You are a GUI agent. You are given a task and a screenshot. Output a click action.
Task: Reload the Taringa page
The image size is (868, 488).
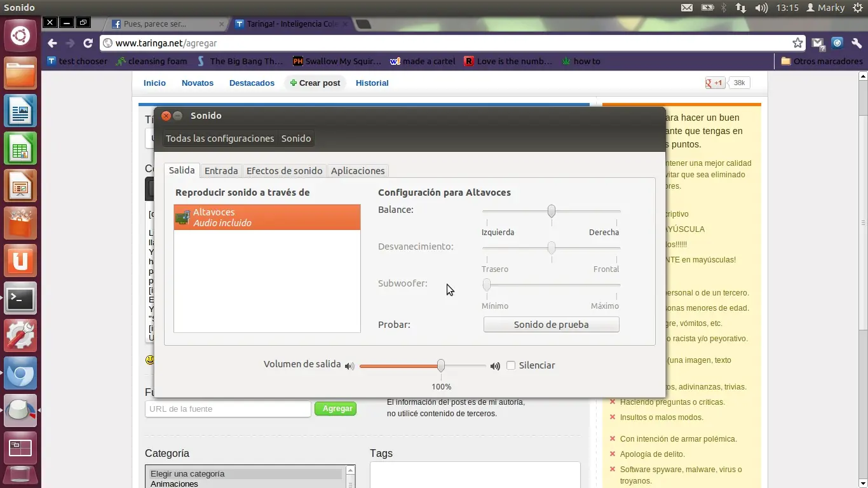88,43
